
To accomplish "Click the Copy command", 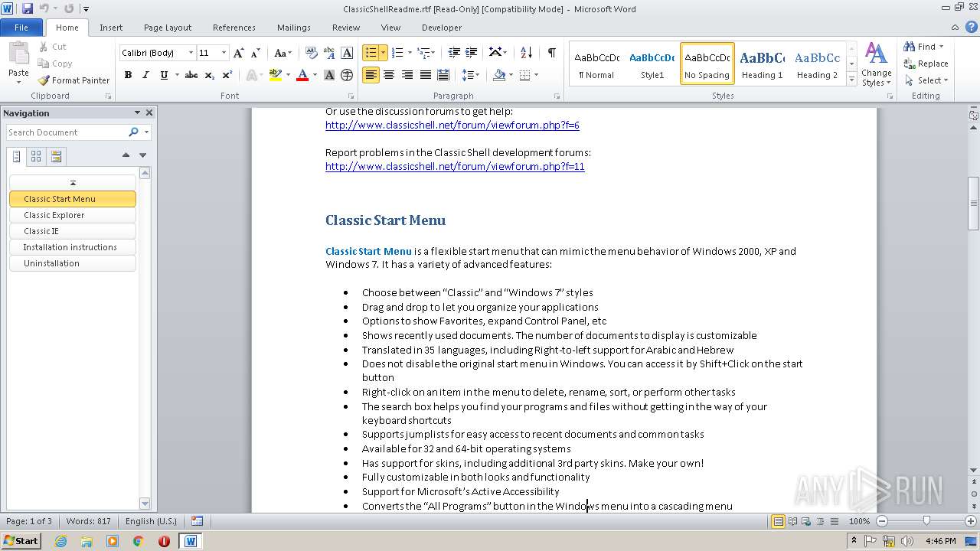I will [x=55, y=64].
